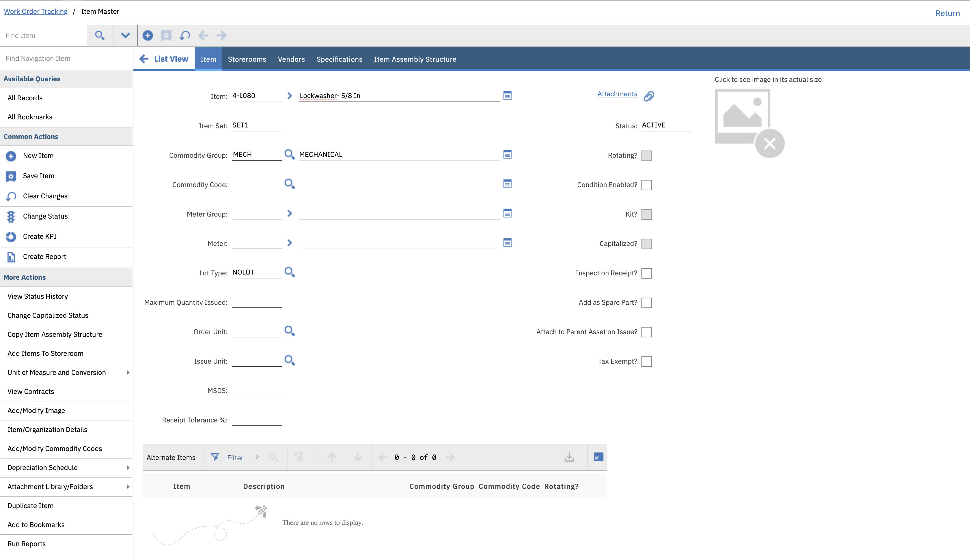Open the search dropdown chevron next to Find Item

[125, 35]
